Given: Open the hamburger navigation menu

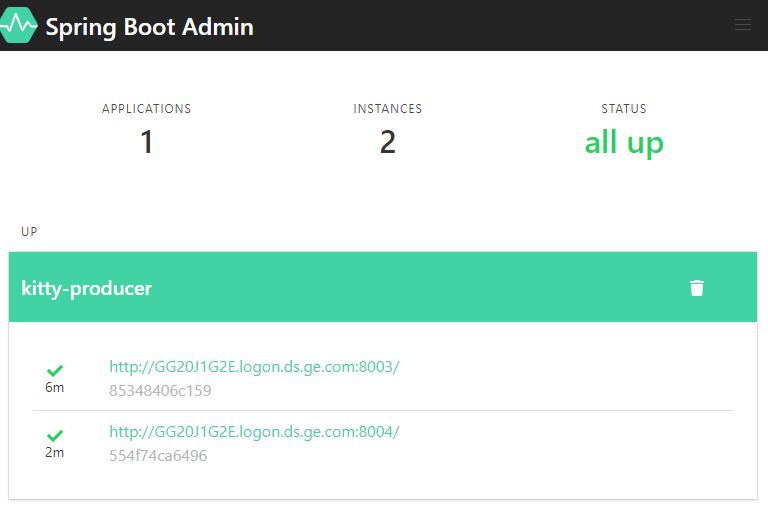Looking at the screenshot, I should pyautogui.click(x=743, y=25).
